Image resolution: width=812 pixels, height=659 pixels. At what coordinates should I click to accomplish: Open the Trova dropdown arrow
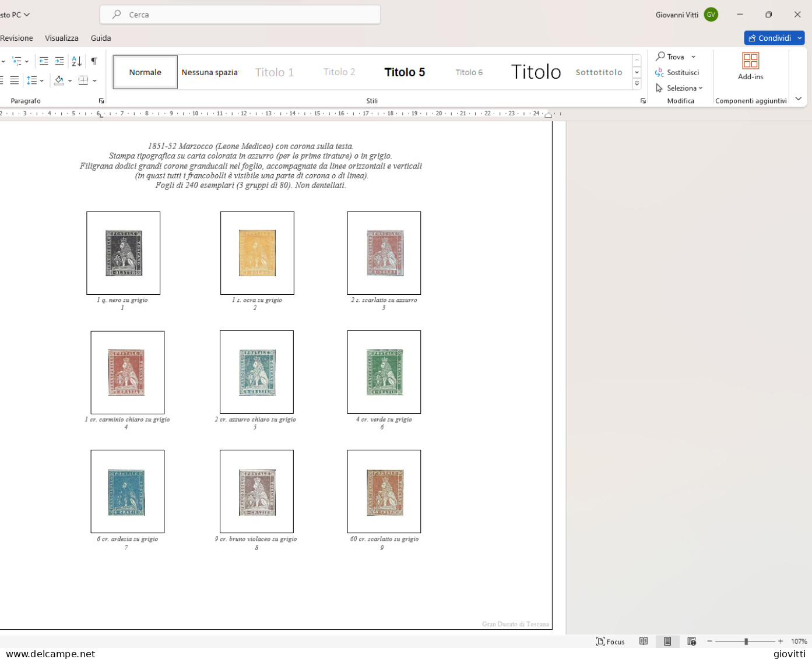[x=693, y=57]
